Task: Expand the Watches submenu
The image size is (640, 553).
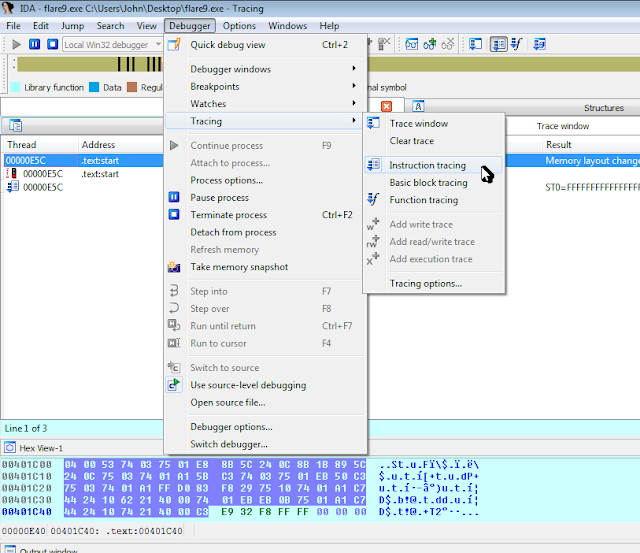Action: [x=264, y=104]
